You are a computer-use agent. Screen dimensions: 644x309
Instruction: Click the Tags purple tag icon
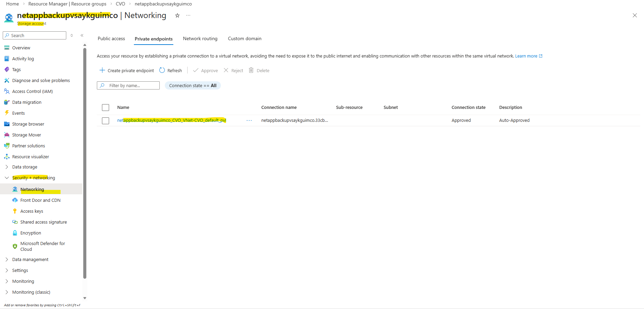[x=7, y=69]
